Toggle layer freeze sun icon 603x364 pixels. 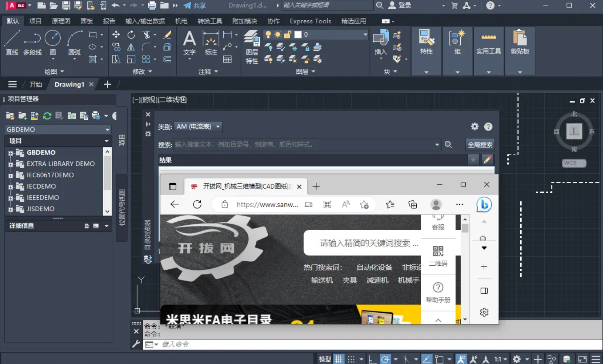[278, 34]
